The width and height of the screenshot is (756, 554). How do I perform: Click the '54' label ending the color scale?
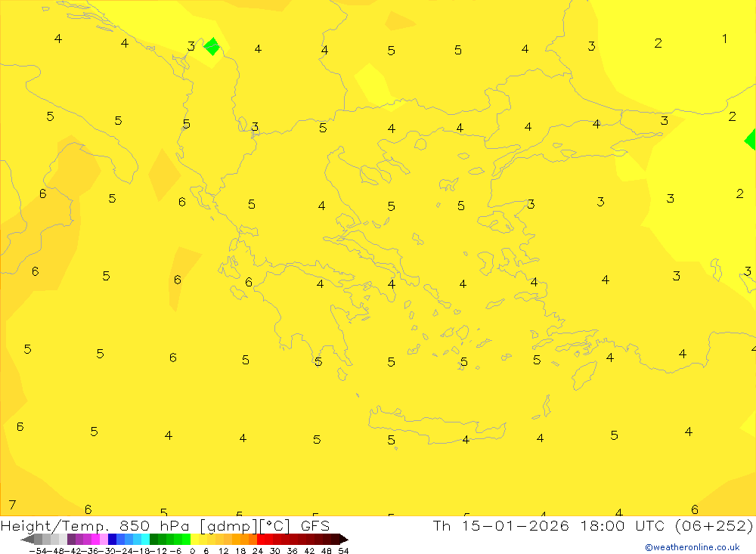click(x=343, y=551)
